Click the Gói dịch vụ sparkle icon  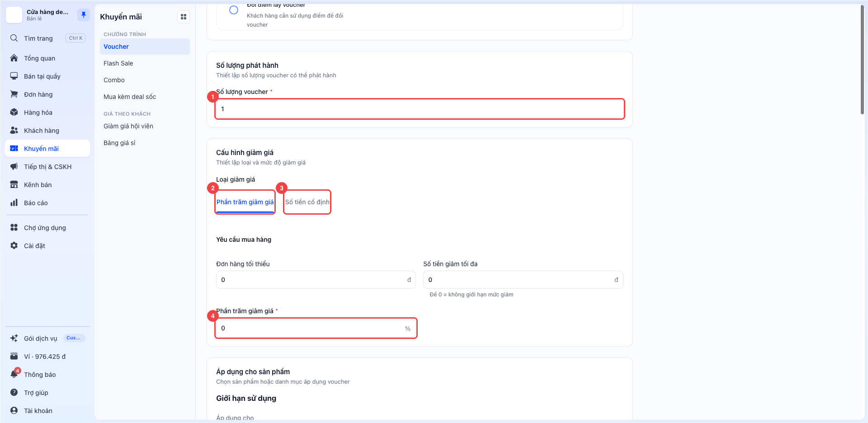[x=14, y=338]
